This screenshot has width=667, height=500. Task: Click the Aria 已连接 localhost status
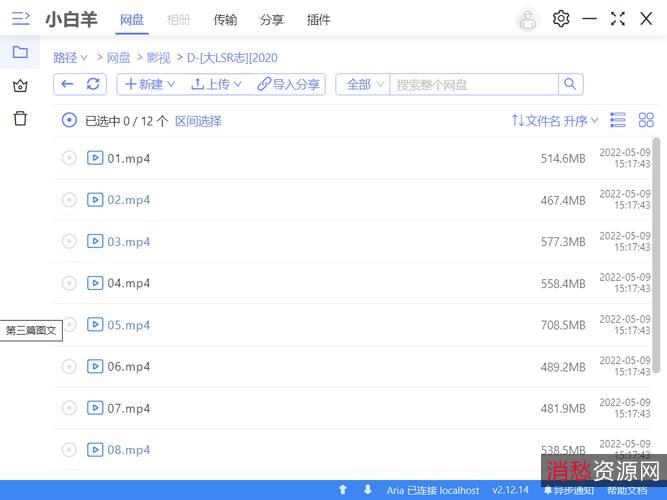[x=433, y=490]
